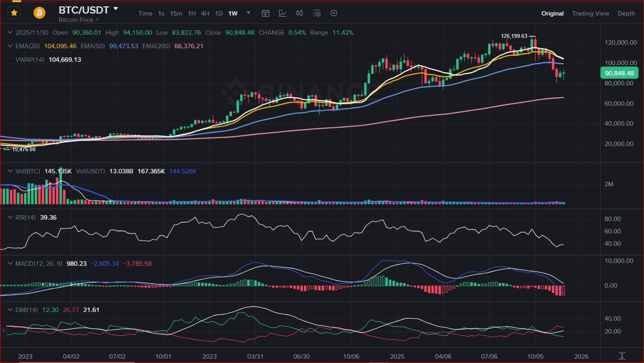Open the BTC/USDT pair selector dropdown
644x363 pixels.
coord(116,8)
